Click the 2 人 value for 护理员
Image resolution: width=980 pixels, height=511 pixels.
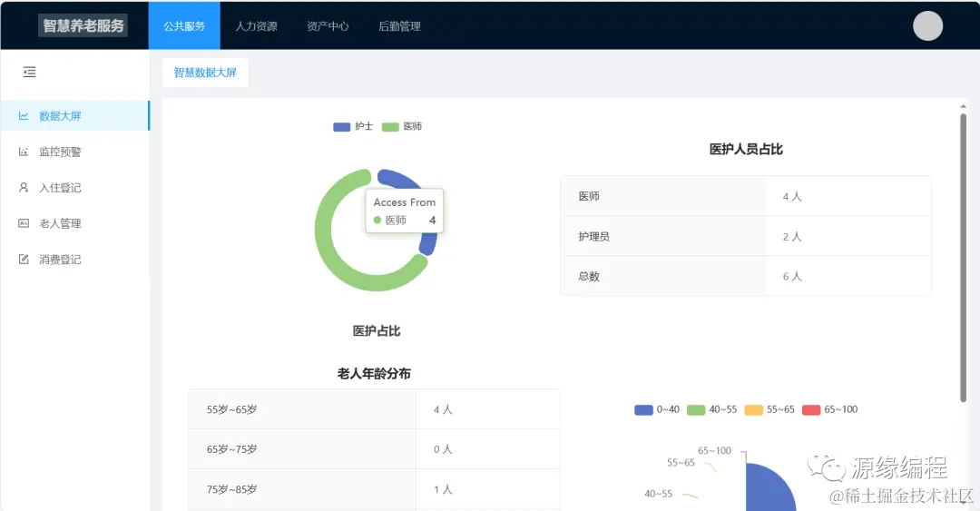pyautogui.click(x=792, y=236)
